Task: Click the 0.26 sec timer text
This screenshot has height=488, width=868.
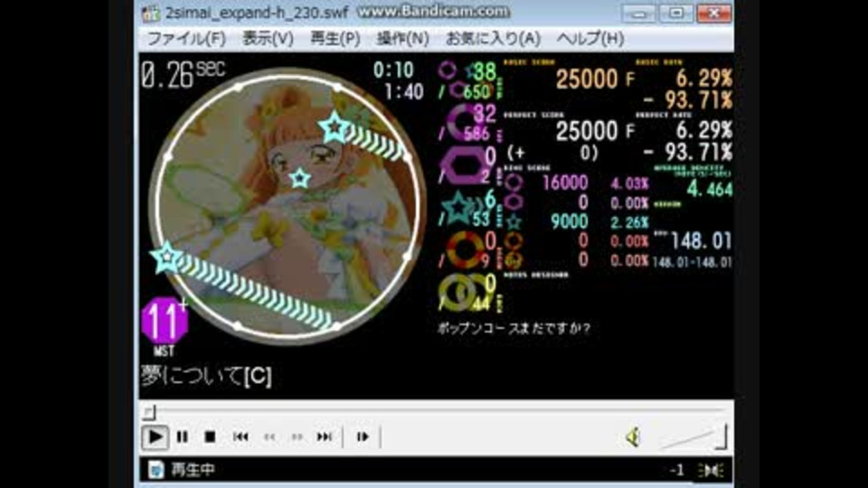Action: click(x=184, y=75)
